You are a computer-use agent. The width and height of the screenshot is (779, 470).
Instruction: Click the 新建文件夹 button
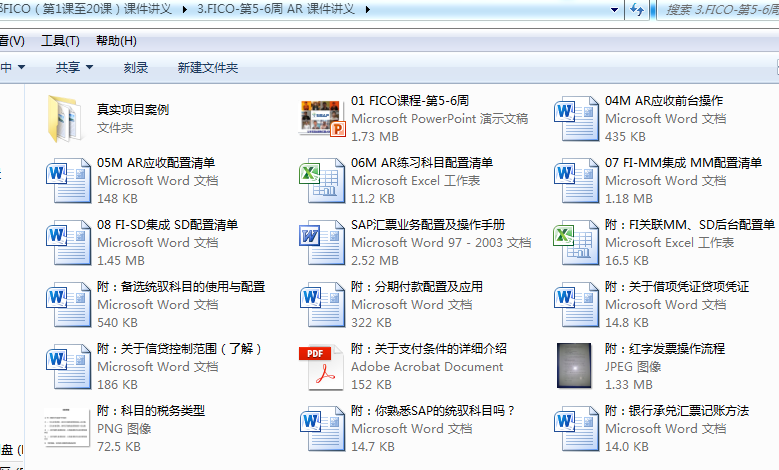[x=208, y=68]
